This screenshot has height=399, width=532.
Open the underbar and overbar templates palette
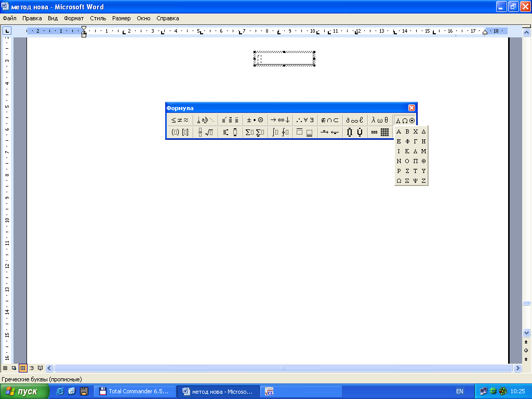(x=304, y=132)
